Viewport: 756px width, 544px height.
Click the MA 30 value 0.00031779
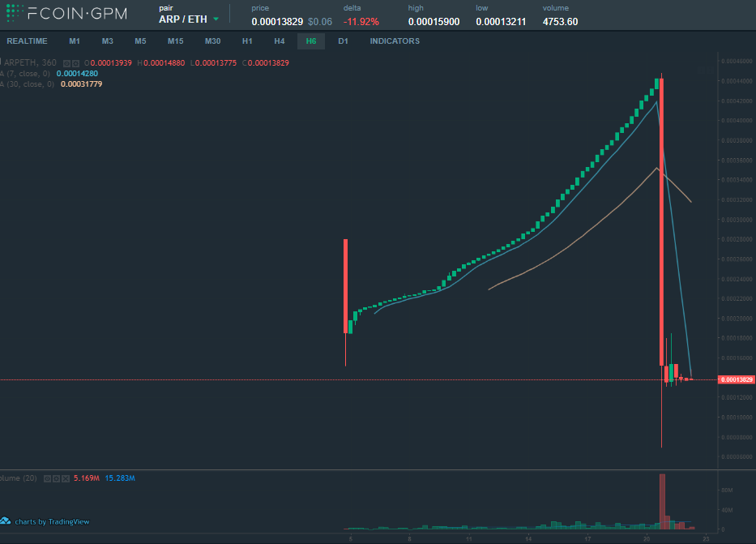82,84
